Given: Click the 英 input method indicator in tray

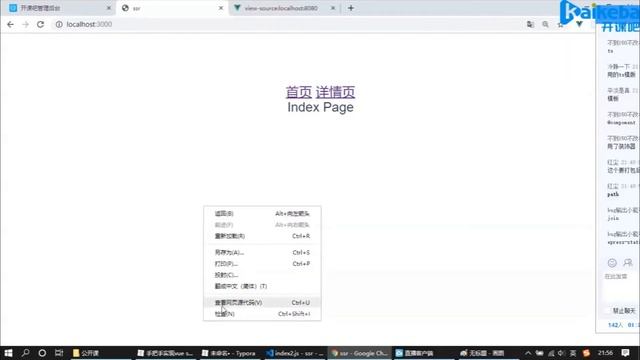Looking at the screenshot, I should pos(573,353).
